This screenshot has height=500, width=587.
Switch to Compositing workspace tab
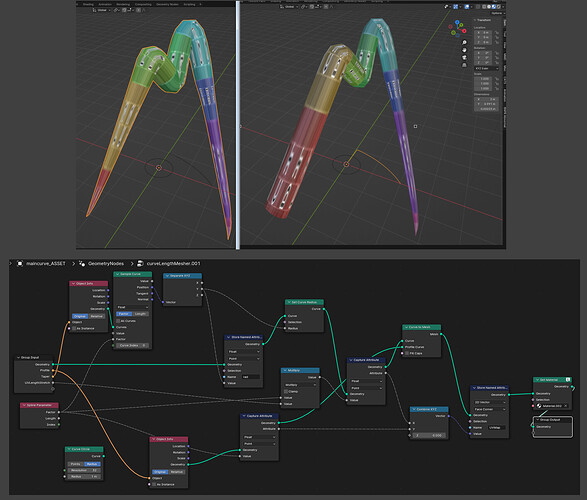[x=143, y=4]
